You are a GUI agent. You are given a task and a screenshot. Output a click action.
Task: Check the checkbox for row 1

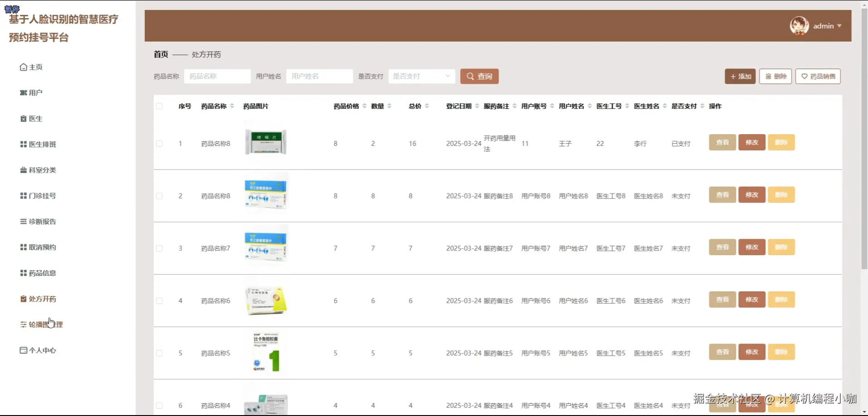coord(159,144)
